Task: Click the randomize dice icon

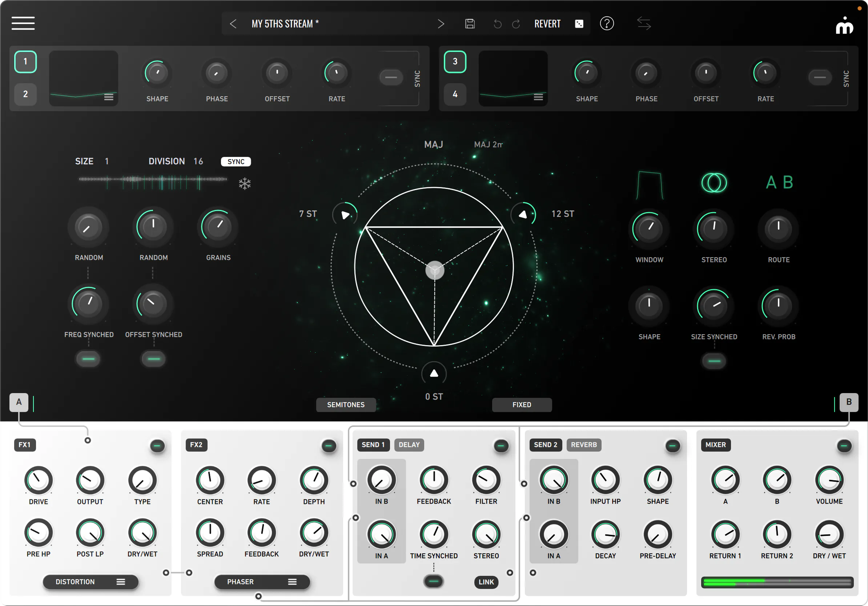Action: click(579, 24)
